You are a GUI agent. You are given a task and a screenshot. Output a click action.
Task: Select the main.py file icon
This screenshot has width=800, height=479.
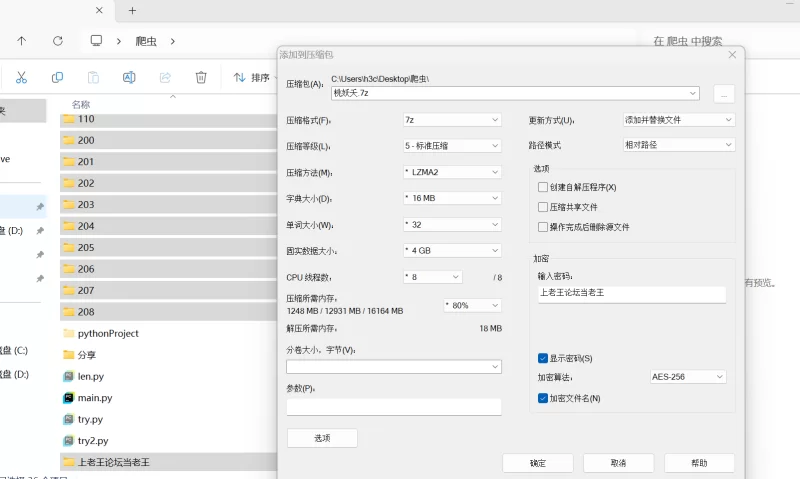pos(69,398)
